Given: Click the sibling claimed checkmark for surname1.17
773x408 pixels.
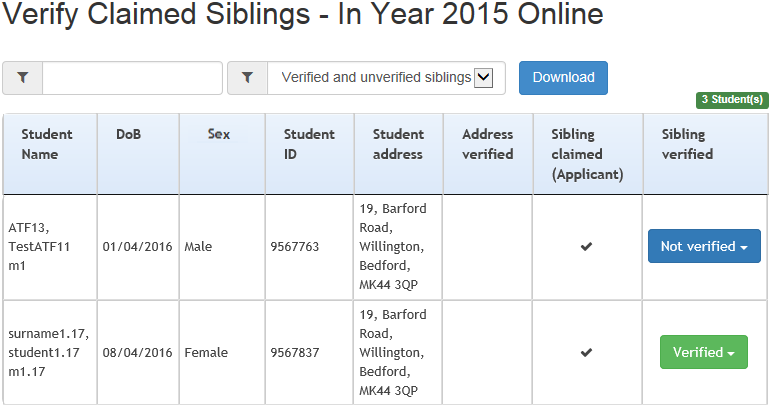Looking at the screenshot, I should click(586, 352).
